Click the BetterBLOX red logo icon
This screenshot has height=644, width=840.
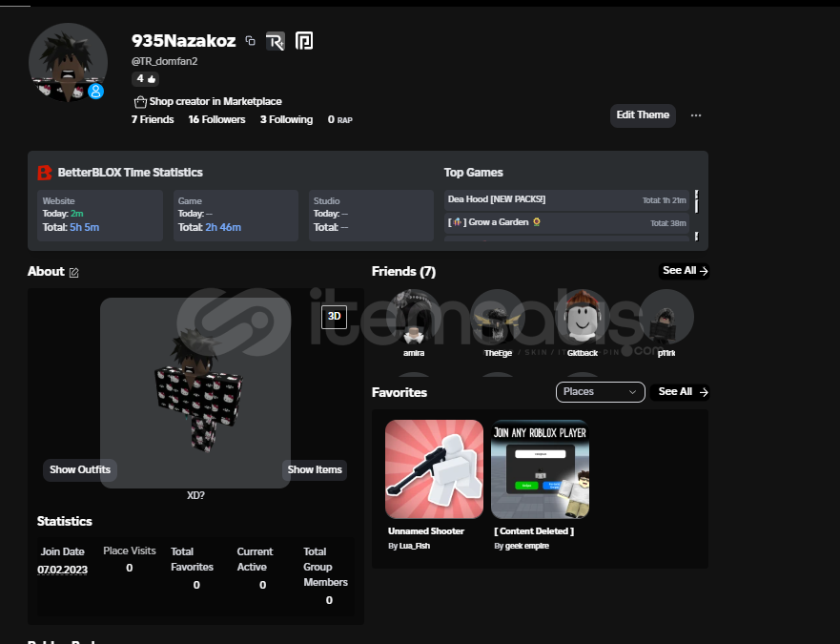(45, 173)
